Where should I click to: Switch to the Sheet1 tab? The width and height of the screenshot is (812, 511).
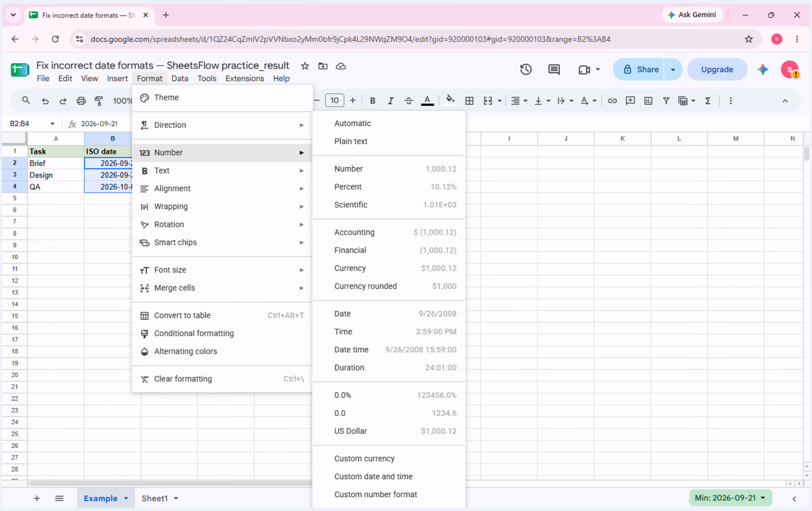155,498
